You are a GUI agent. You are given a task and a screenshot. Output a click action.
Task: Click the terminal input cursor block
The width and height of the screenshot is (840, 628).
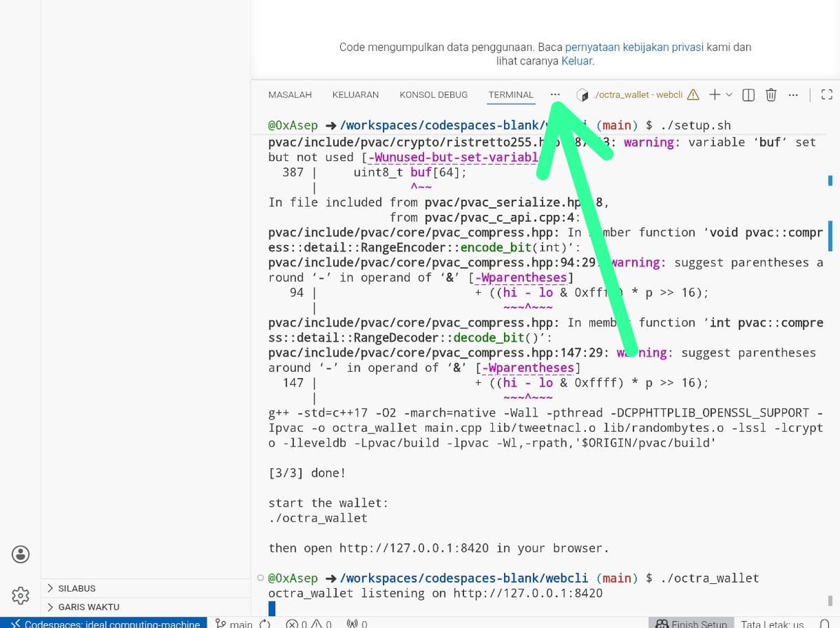tap(272, 608)
